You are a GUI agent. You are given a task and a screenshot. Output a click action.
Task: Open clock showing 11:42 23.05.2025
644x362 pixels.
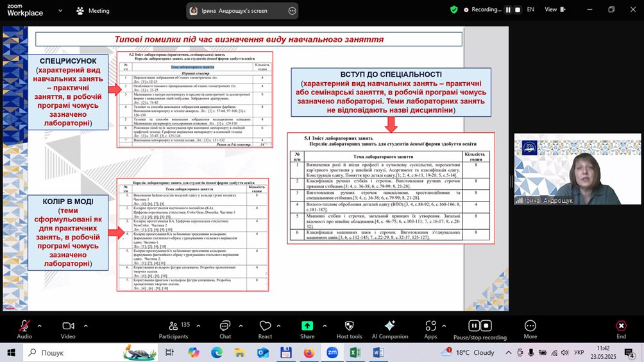click(x=604, y=352)
